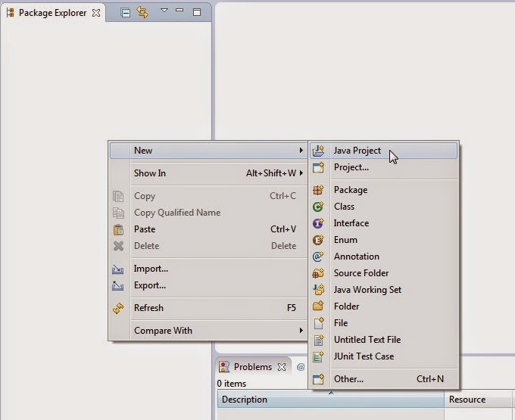Click the Problems view icon
This screenshot has height=420, width=515.
tap(224, 367)
